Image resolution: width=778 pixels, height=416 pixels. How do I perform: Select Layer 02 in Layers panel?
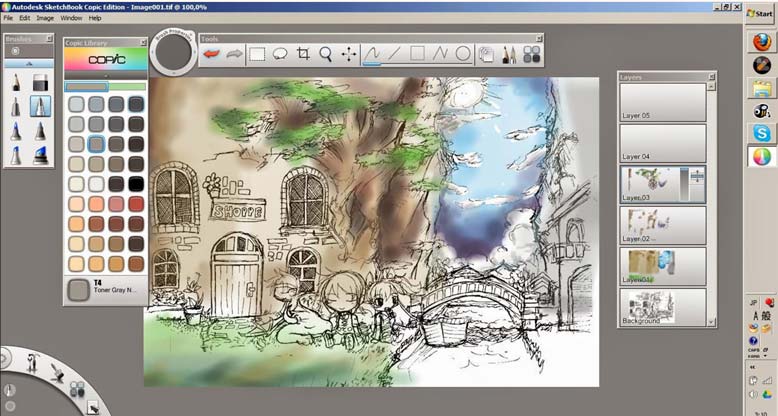[662, 225]
